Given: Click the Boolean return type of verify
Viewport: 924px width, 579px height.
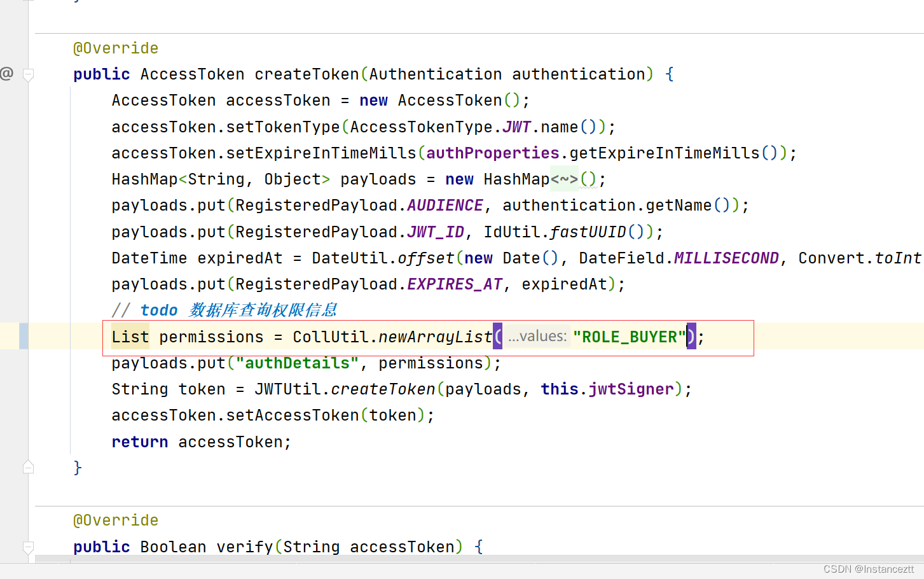Looking at the screenshot, I should pos(173,547).
